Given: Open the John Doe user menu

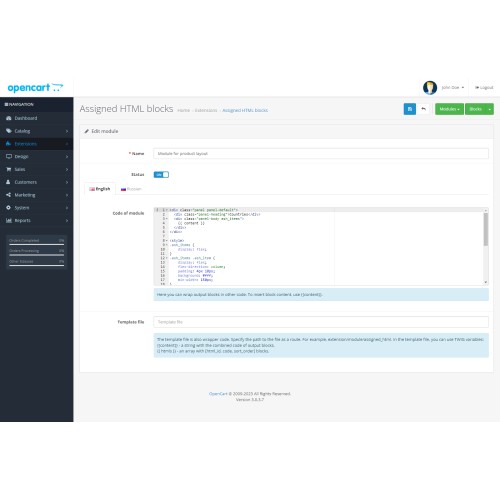Looking at the screenshot, I should pyautogui.click(x=453, y=88).
